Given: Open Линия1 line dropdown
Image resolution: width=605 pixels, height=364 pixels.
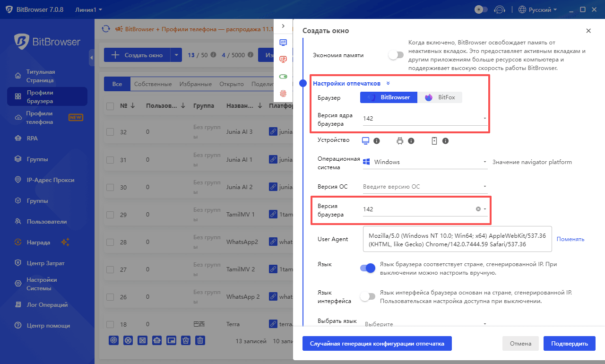Looking at the screenshot, I should (88, 9).
